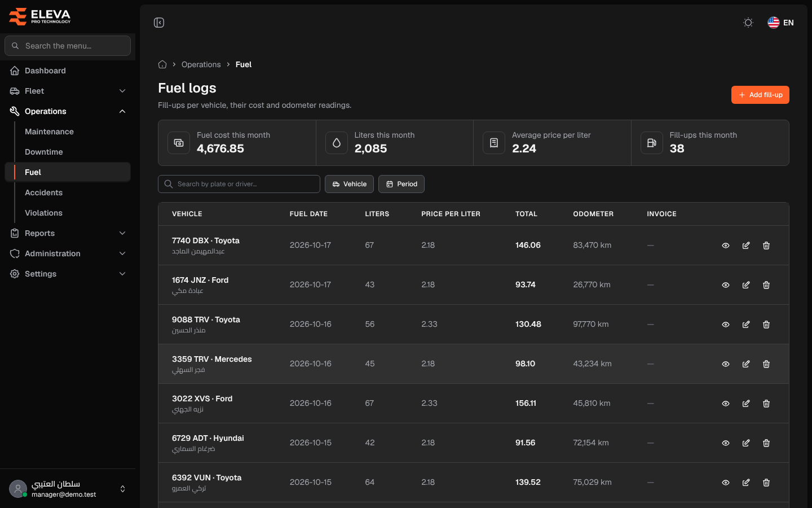This screenshot has height=508, width=812.
Task: View fill-up for 1674 JNZ Ford
Action: pyautogui.click(x=726, y=285)
